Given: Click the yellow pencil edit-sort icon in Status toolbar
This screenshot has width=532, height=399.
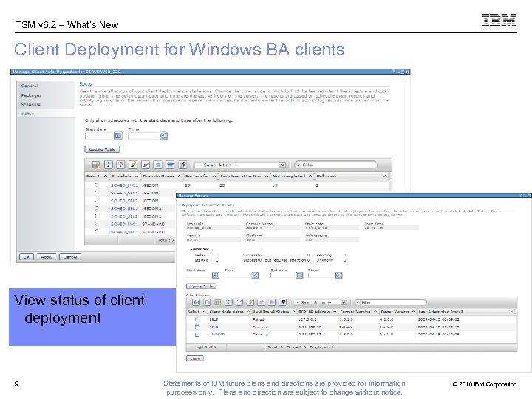Looking at the screenshot, I should (133, 165).
